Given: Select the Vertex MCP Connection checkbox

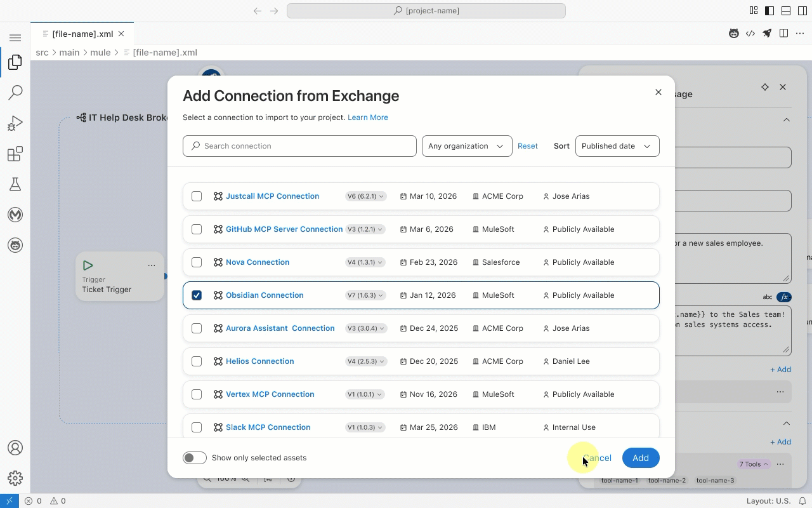Looking at the screenshot, I should [197, 394].
